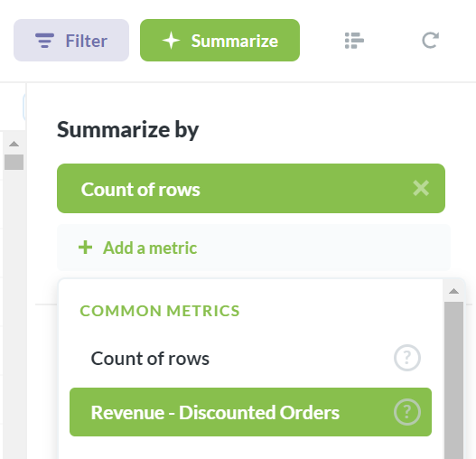Remove the Count of rows metric
476x459 pixels.
[x=421, y=188]
